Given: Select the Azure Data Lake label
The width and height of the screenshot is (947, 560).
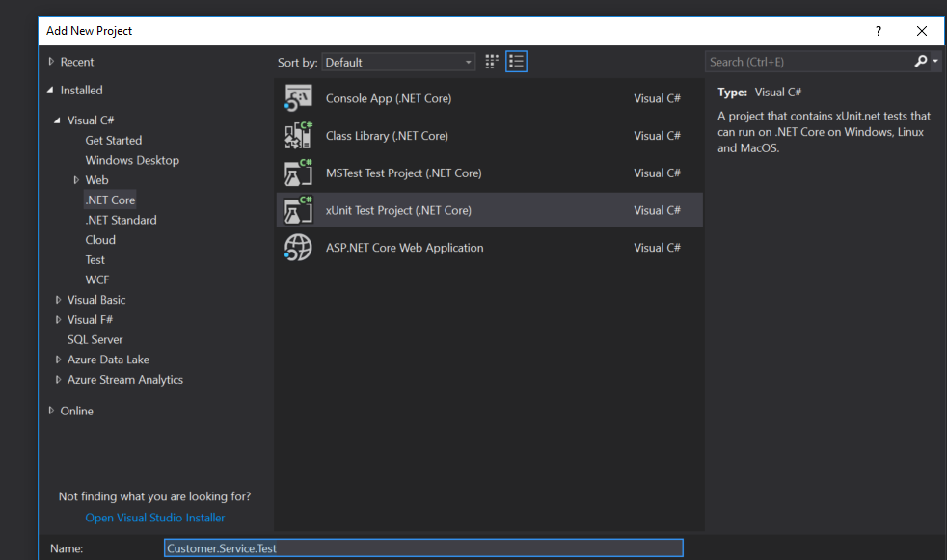Looking at the screenshot, I should [108, 360].
